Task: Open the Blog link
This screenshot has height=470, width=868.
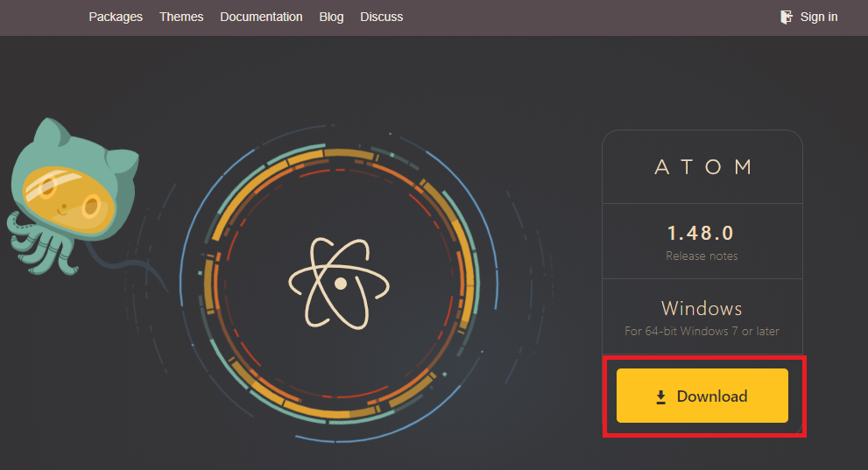Action: [x=332, y=18]
